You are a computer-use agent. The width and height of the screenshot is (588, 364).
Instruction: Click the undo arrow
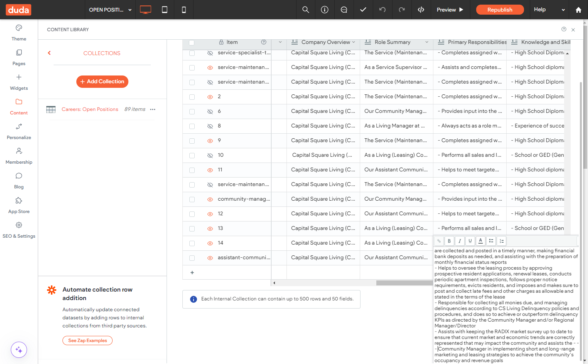pos(382,10)
